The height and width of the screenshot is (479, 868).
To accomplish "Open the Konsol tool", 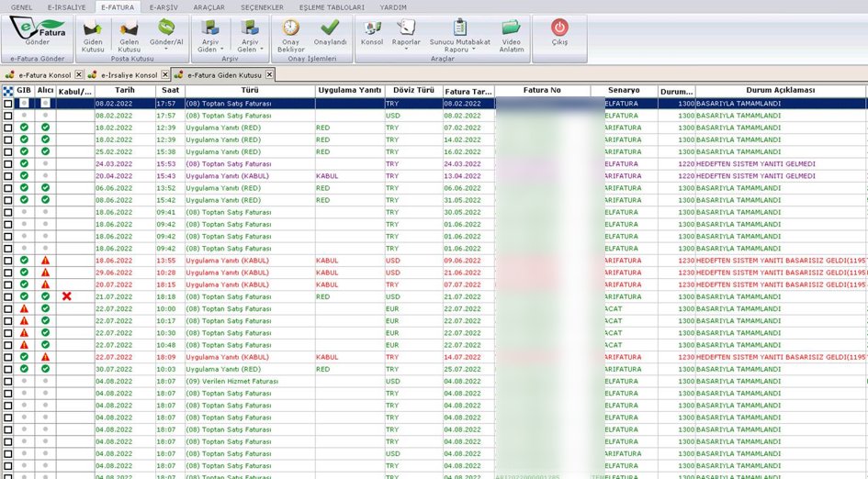I will click(x=371, y=33).
